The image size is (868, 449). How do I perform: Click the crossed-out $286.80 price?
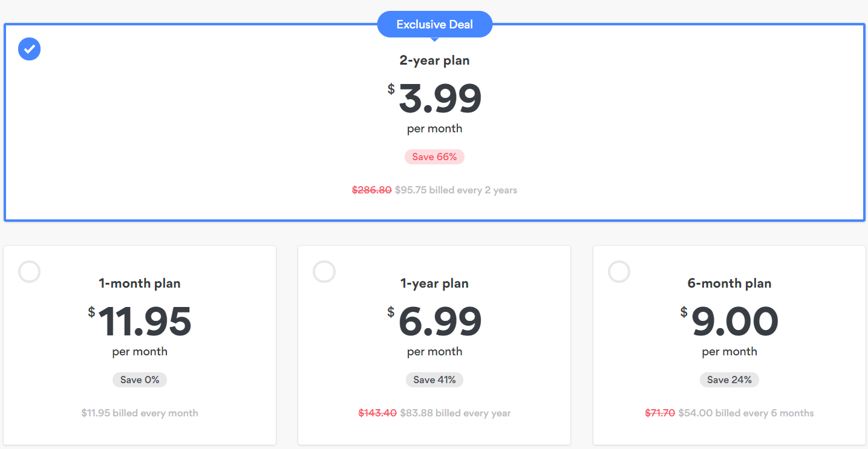[x=371, y=190]
